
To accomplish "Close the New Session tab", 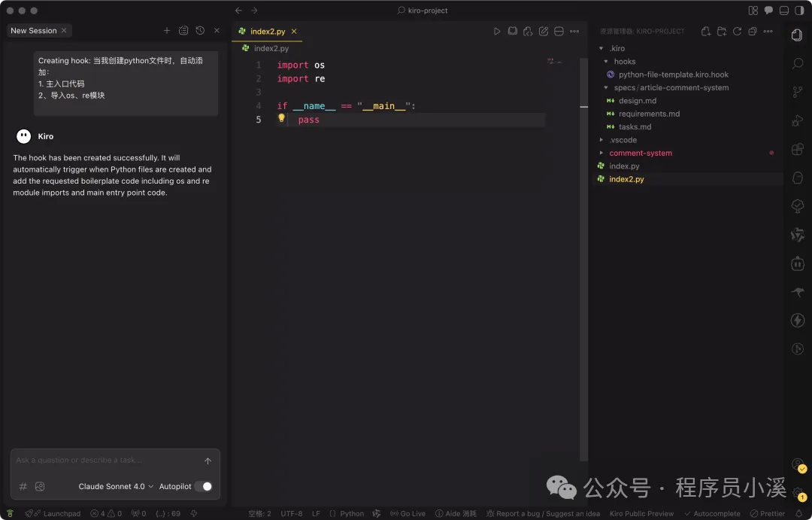I will point(64,31).
